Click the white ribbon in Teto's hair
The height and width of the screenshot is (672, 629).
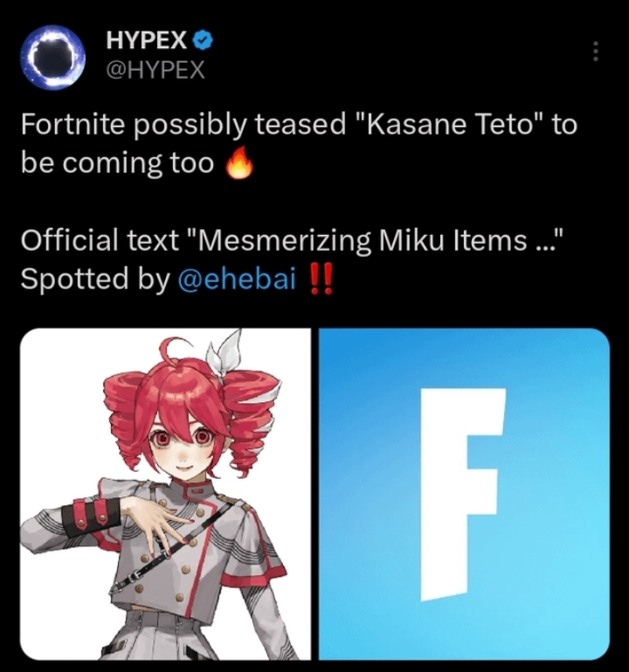coord(225,351)
